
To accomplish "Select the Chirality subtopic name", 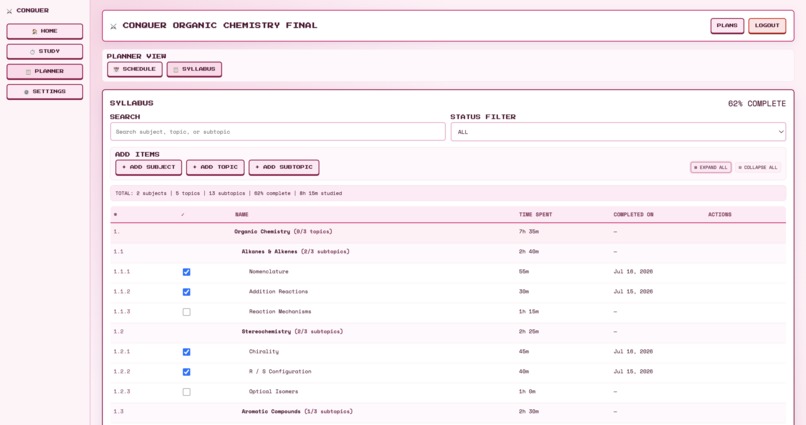I will coord(264,352).
